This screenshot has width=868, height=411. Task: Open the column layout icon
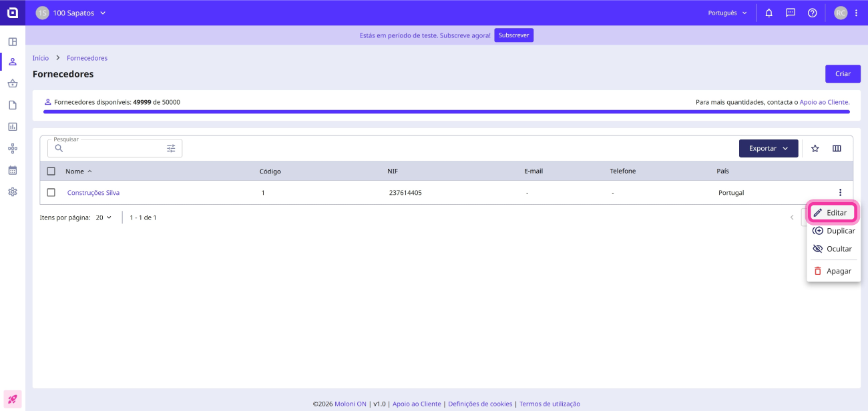(837, 148)
